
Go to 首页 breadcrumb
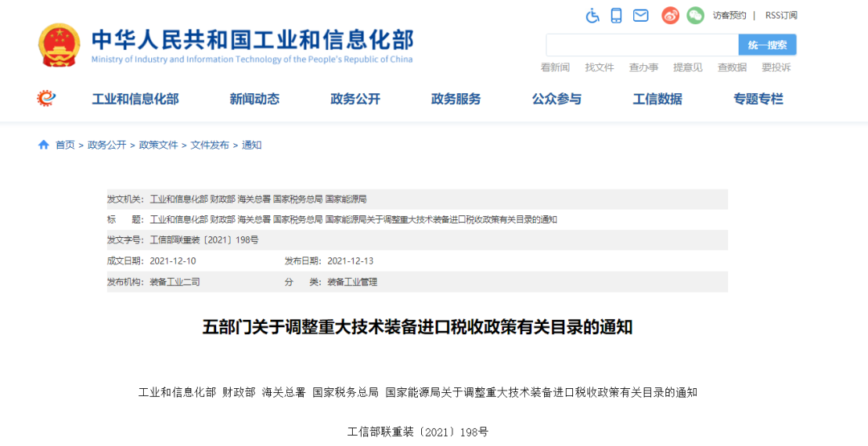[65, 145]
